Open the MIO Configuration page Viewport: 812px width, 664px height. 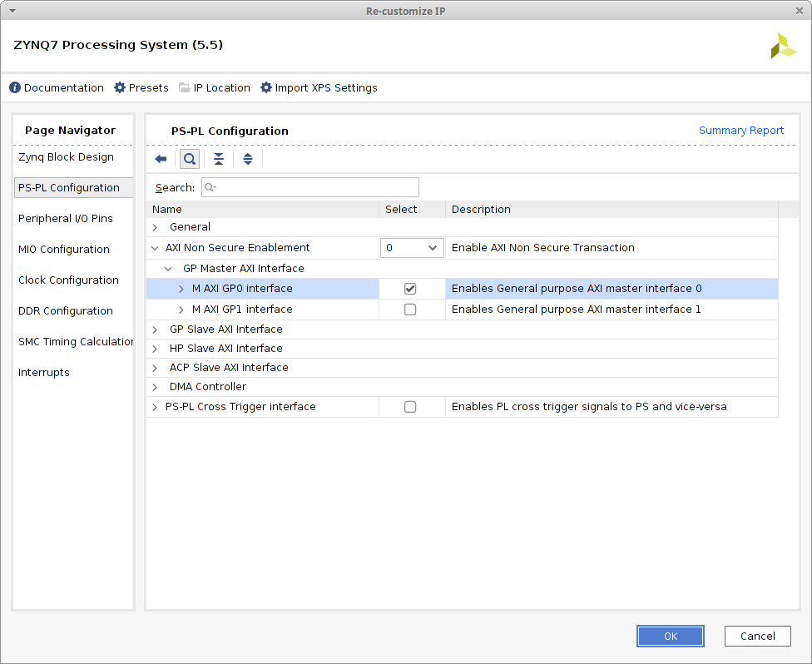tap(64, 250)
